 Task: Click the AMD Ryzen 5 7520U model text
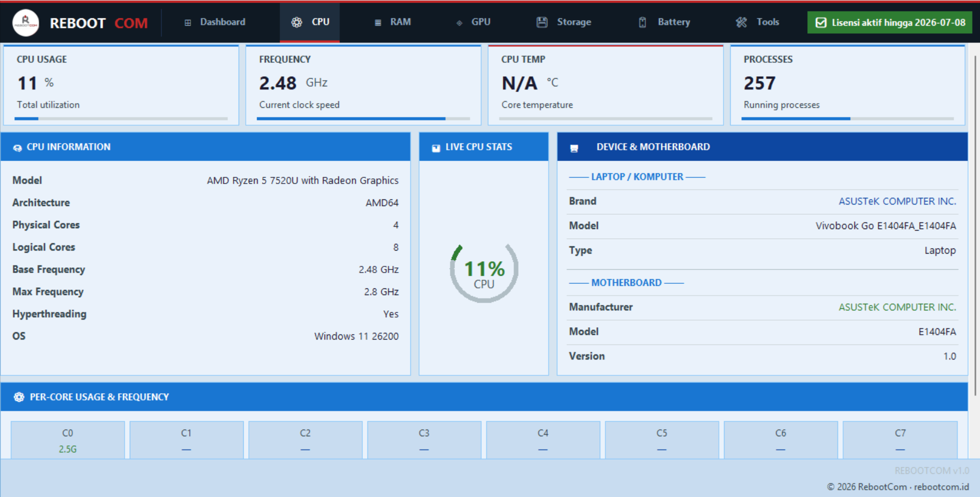302,180
